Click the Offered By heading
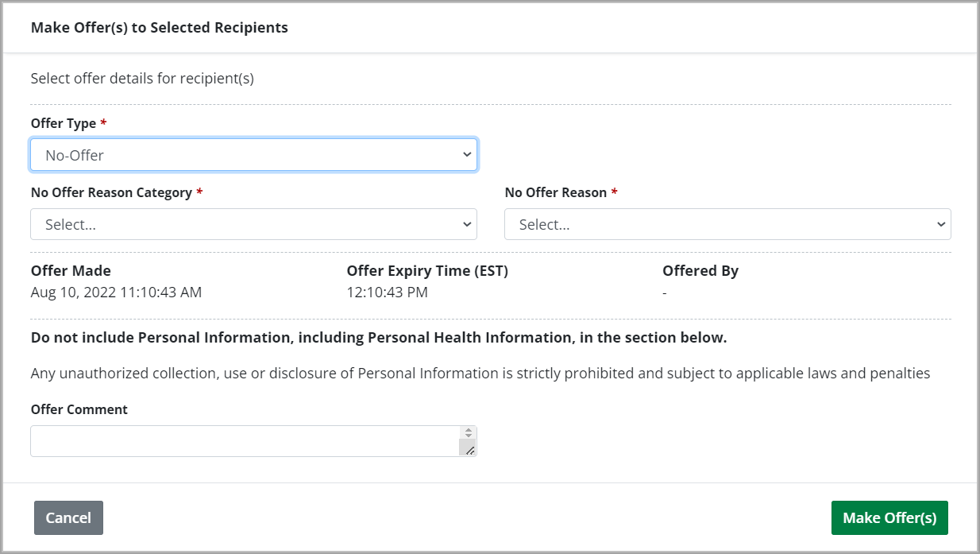 click(700, 271)
